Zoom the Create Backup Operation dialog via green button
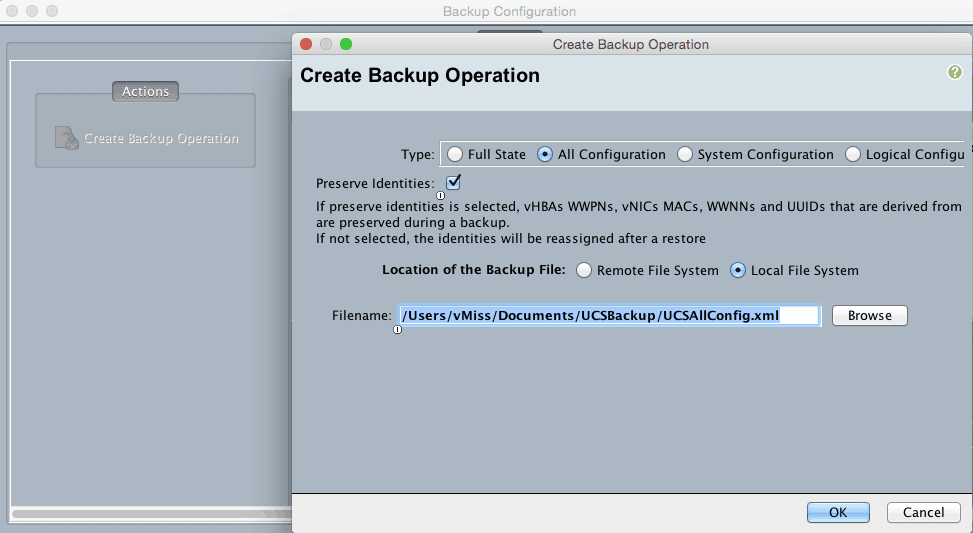 click(346, 44)
